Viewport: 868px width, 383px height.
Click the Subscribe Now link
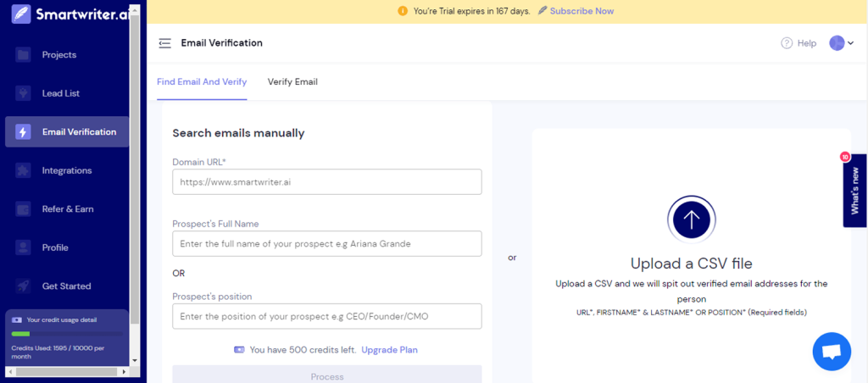581,11
